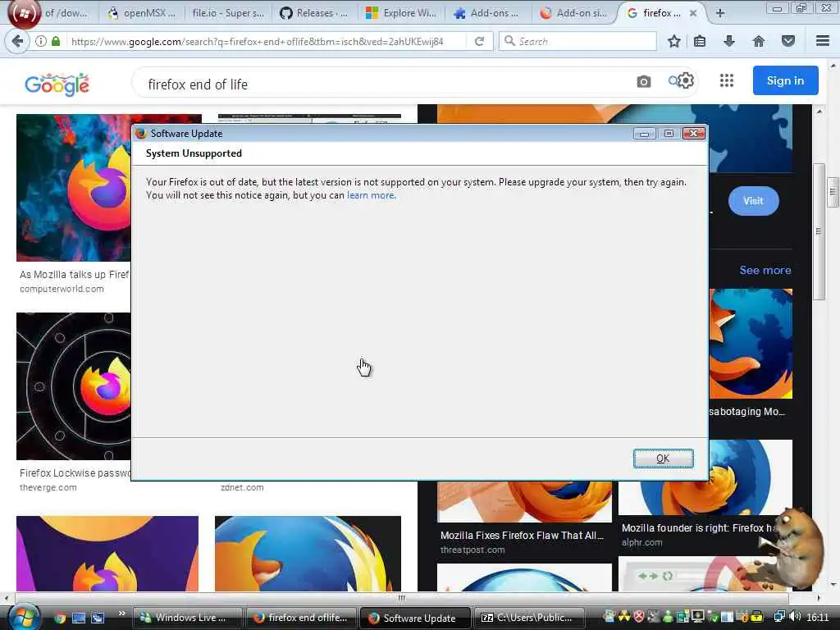Close the active 'firefox ...' tab
Viewport: 840px width, 630px height.
pyautogui.click(x=693, y=13)
